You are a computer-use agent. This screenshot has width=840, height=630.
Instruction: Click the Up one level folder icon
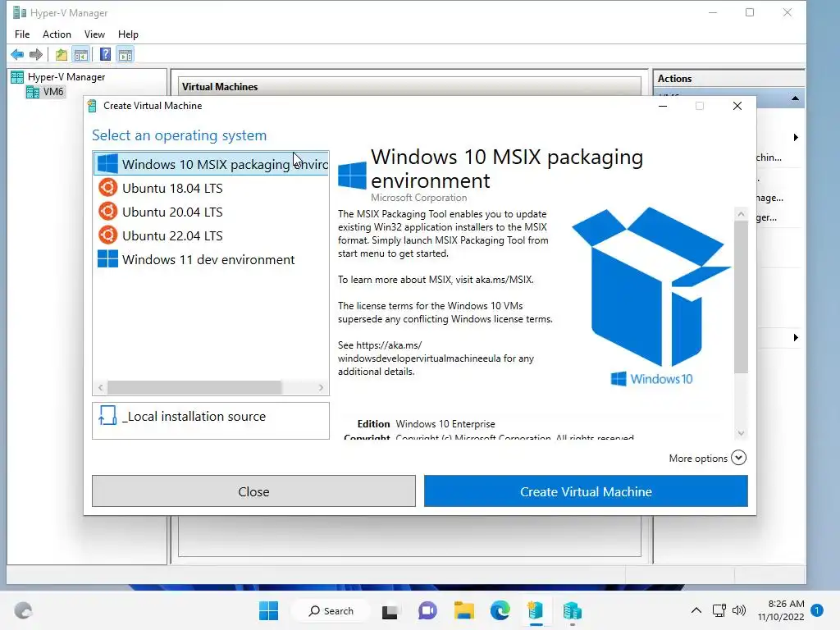[62, 54]
